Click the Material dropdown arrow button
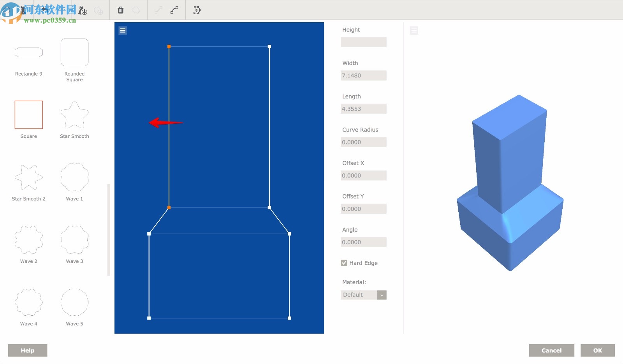The height and width of the screenshot is (364, 623). tap(382, 295)
